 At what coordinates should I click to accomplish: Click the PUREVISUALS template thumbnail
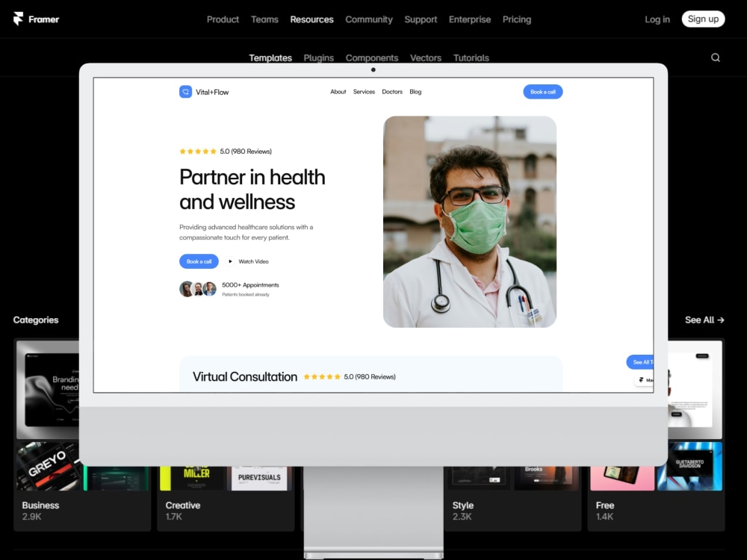click(260, 478)
